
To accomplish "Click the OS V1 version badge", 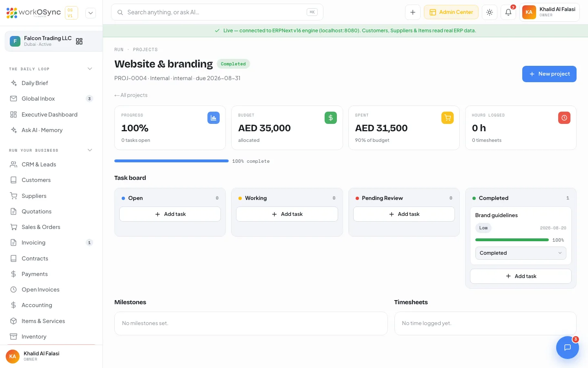I will 71,13.
